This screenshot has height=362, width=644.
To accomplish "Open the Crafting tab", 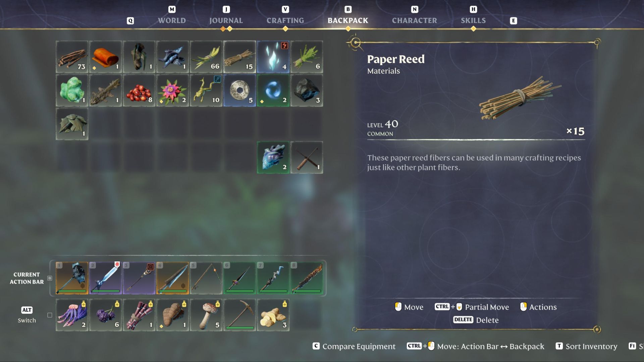I will [285, 20].
